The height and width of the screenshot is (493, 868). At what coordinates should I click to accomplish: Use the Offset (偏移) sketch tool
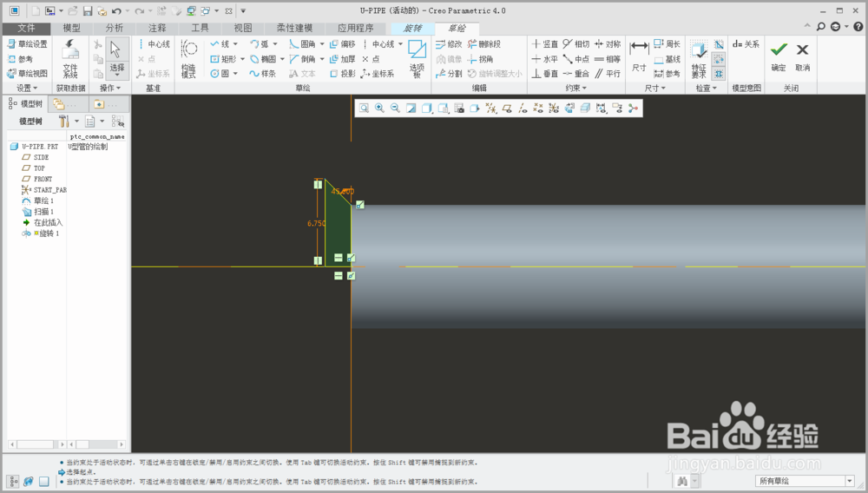click(x=342, y=44)
